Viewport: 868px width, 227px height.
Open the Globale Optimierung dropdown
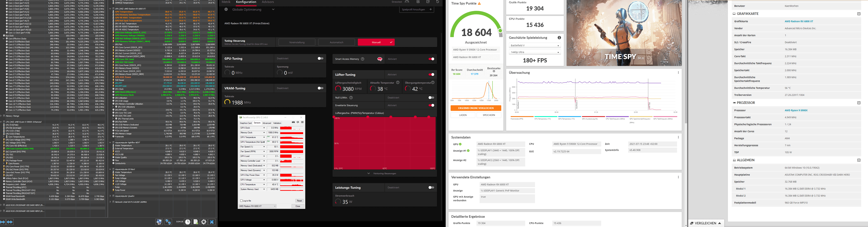(x=273, y=9)
